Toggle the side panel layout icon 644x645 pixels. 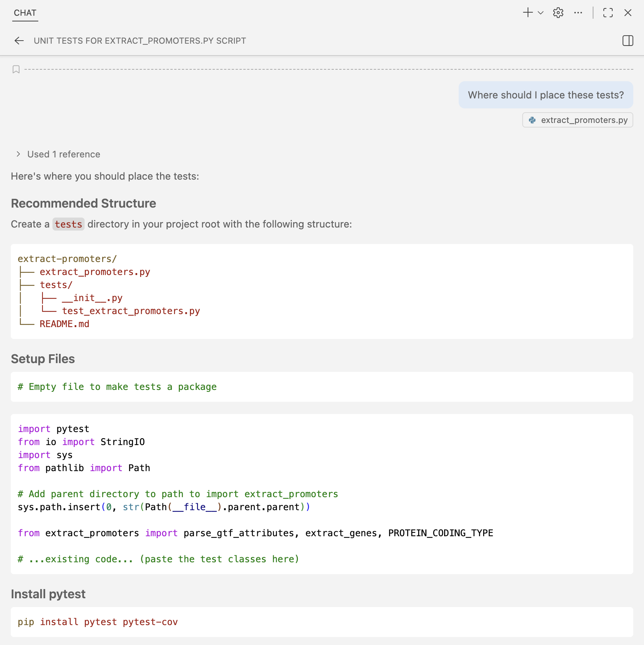628,41
